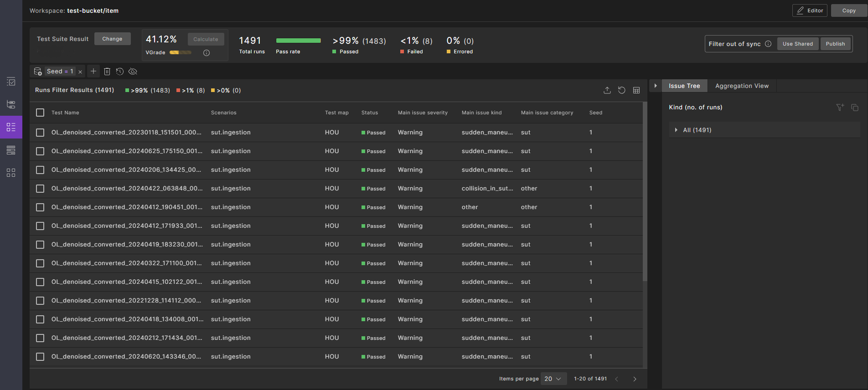Click Change next to Test Suite Result

pyautogui.click(x=112, y=39)
